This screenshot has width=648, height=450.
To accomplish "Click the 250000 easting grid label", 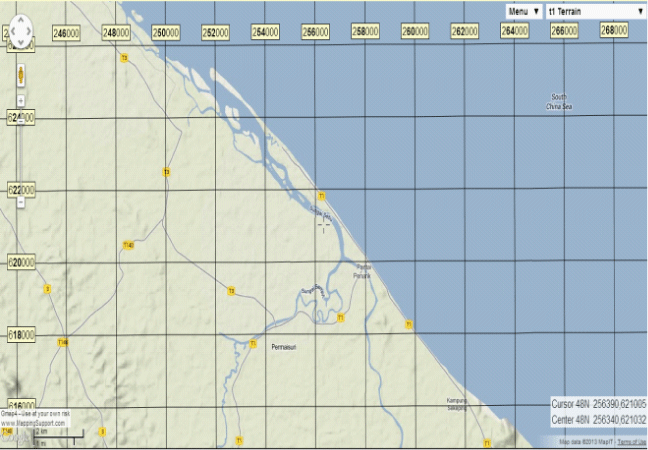I will click(166, 32).
